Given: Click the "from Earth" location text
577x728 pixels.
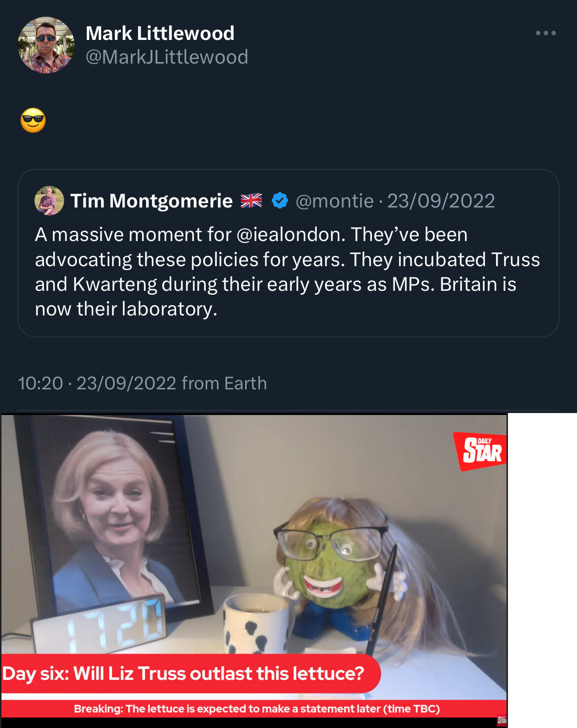Looking at the screenshot, I should tap(224, 383).
